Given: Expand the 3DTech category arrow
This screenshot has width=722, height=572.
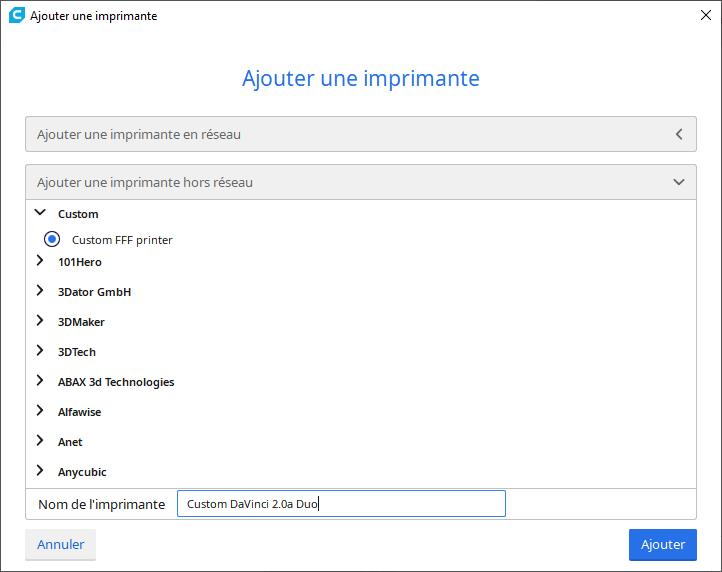Looking at the screenshot, I should pos(40,350).
